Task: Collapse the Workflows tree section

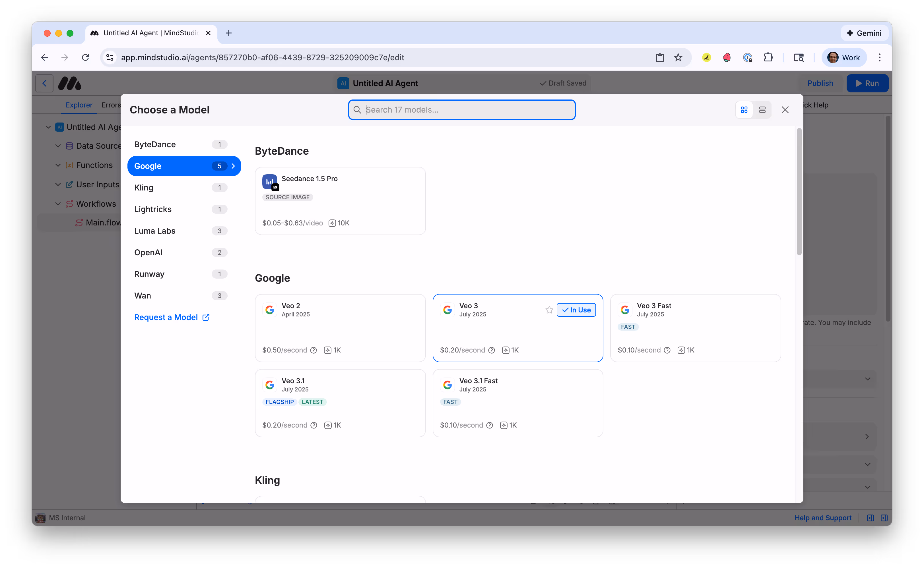Action: click(58, 204)
